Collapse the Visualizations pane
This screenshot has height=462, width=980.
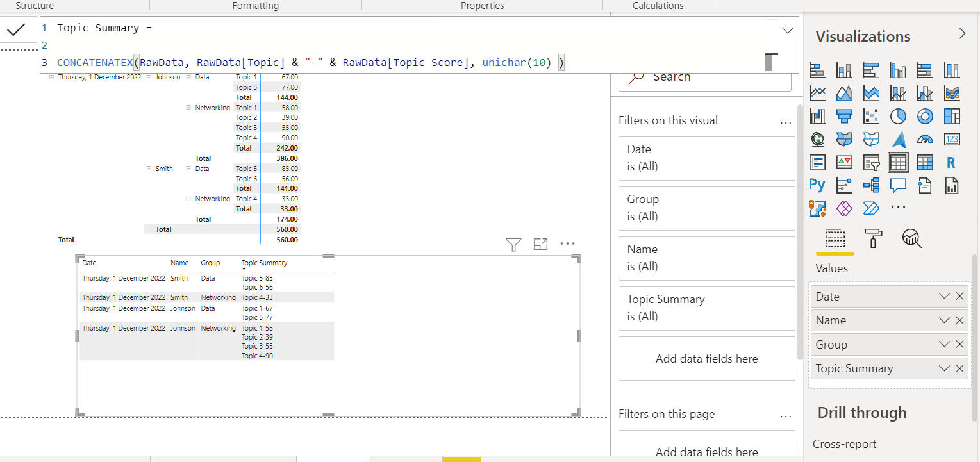pyautogui.click(x=961, y=34)
